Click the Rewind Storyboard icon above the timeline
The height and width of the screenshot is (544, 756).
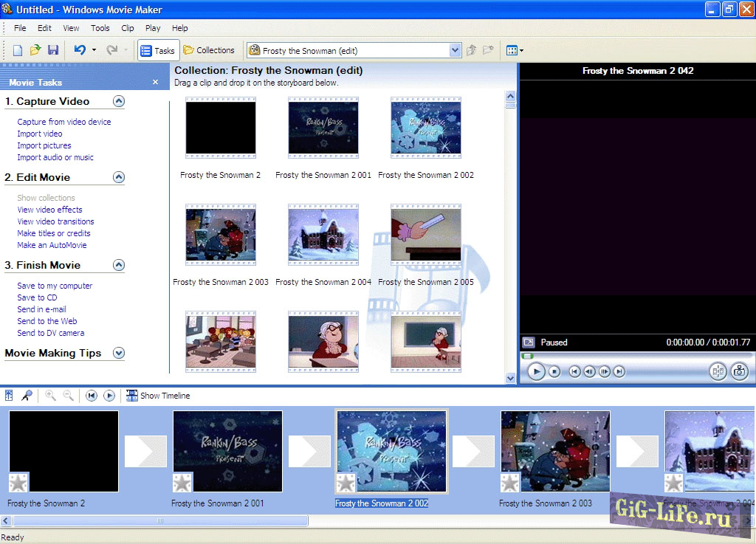(x=92, y=396)
